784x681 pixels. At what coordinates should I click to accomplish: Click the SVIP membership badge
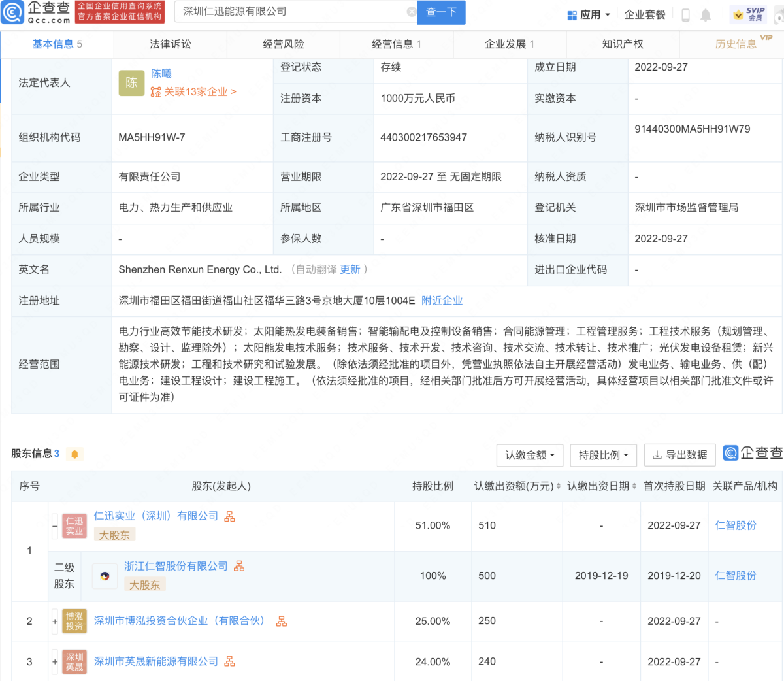point(749,14)
